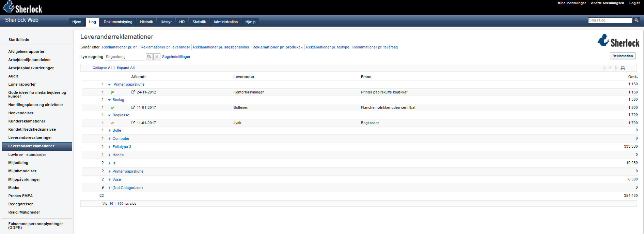The image size is (644, 234).
Task: Focus the Søgestreng quick search field
Action: click(x=125, y=57)
